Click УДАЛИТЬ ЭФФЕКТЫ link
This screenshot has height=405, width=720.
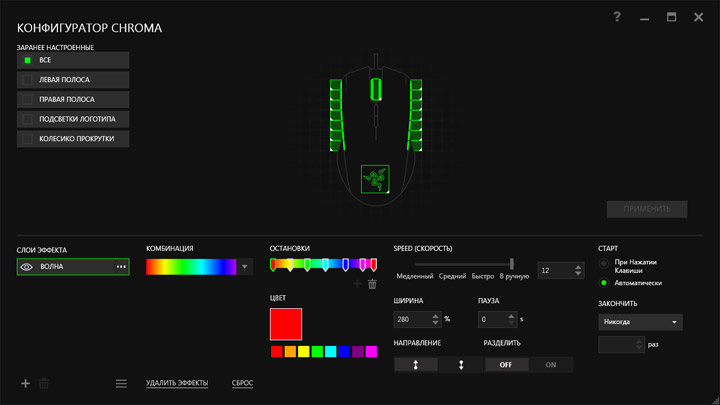pyautogui.click(x=177, y=383)
